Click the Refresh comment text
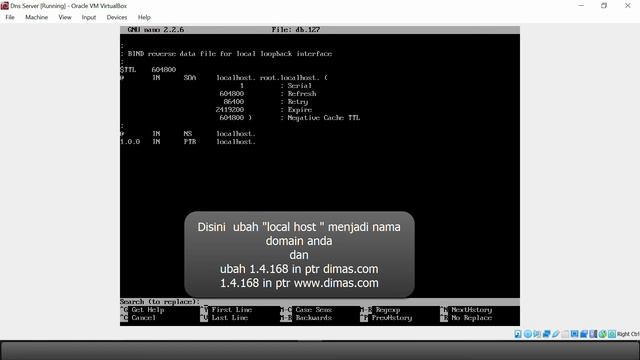 pos(302,93)
